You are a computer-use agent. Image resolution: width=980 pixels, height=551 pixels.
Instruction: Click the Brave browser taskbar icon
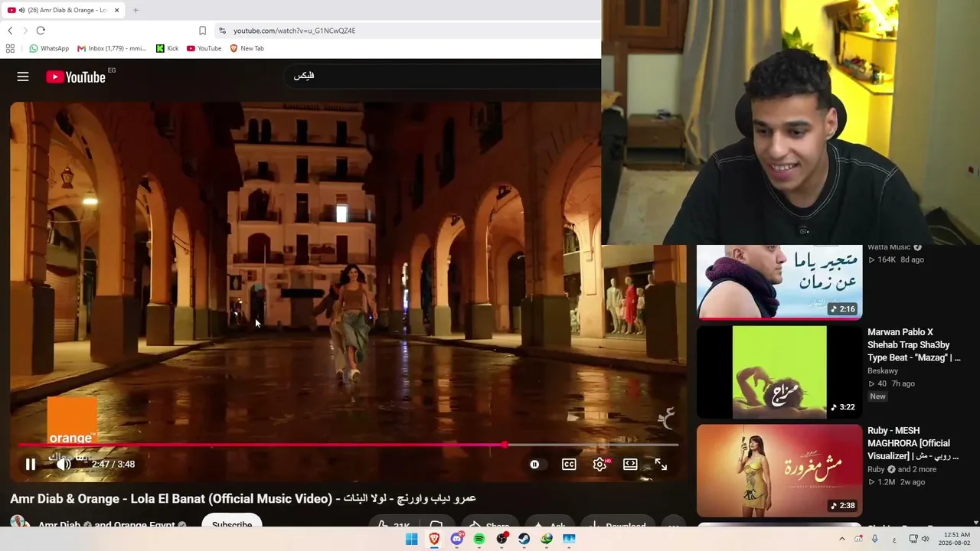tap(434, 539)
